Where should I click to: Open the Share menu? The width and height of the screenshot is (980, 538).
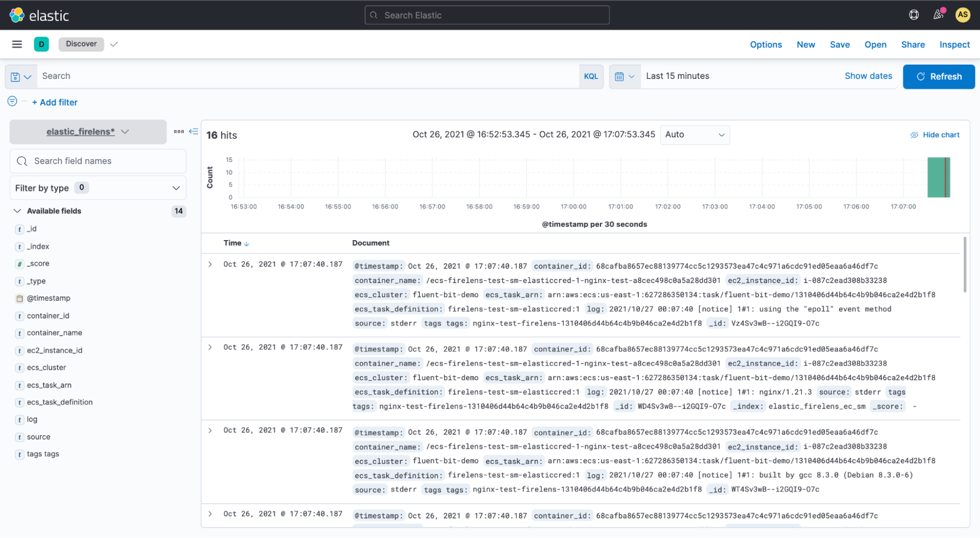coord(913,45)
